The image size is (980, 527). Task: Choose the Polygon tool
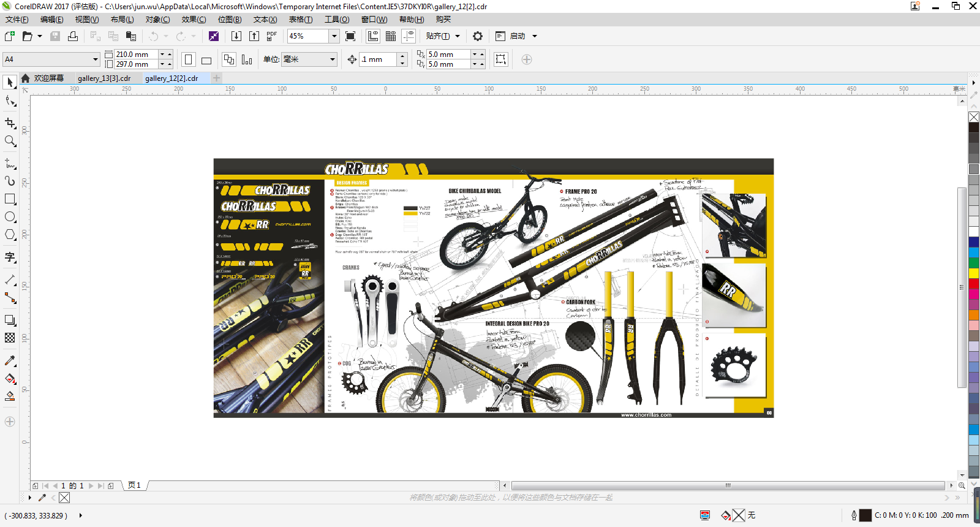click(x=10, y=235)
